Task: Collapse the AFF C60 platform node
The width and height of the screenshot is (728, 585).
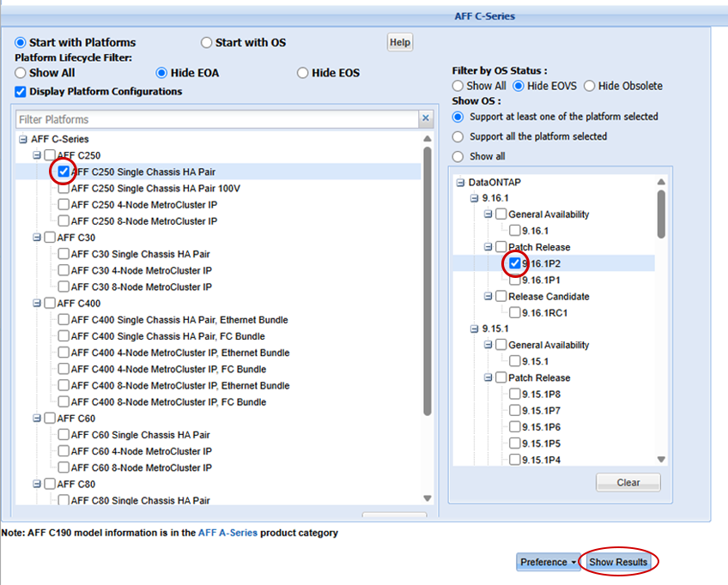Action: coord(37,418)
